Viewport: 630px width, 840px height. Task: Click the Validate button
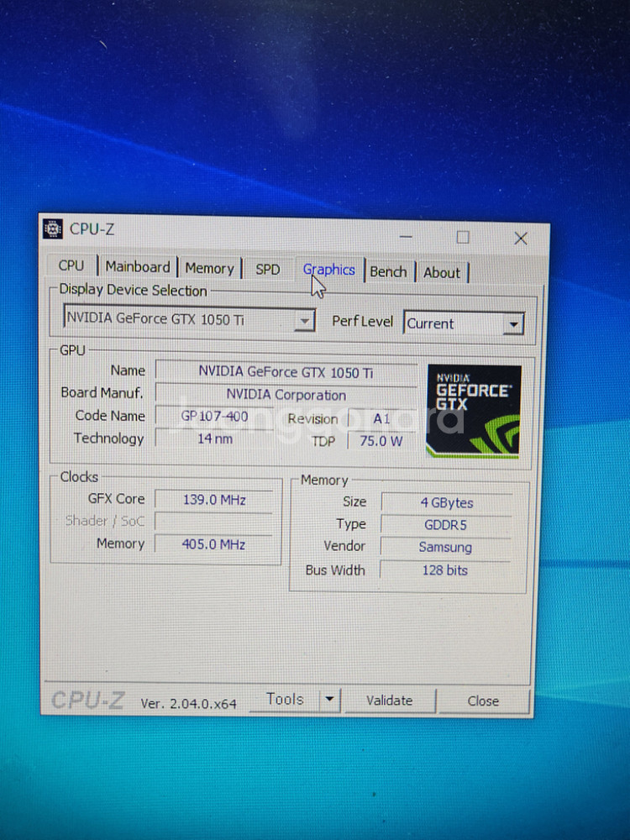[390, 701]
